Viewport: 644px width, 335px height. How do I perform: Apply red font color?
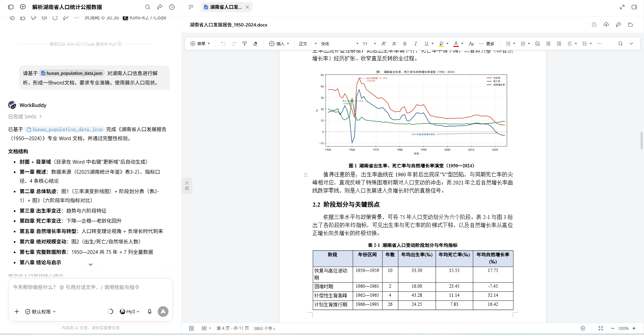click(x=456, y=44)
